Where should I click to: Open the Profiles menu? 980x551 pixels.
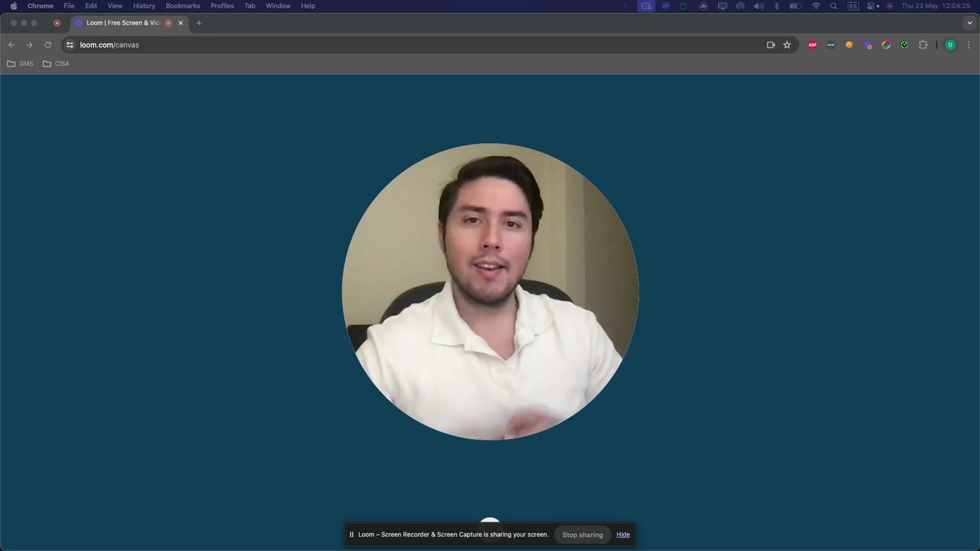[x=222, y=5]
